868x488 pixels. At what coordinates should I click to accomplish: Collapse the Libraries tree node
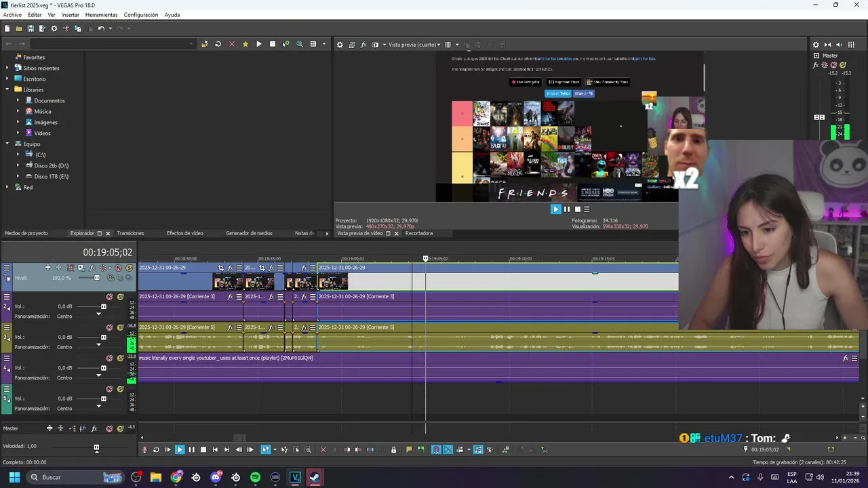point(8,89)
